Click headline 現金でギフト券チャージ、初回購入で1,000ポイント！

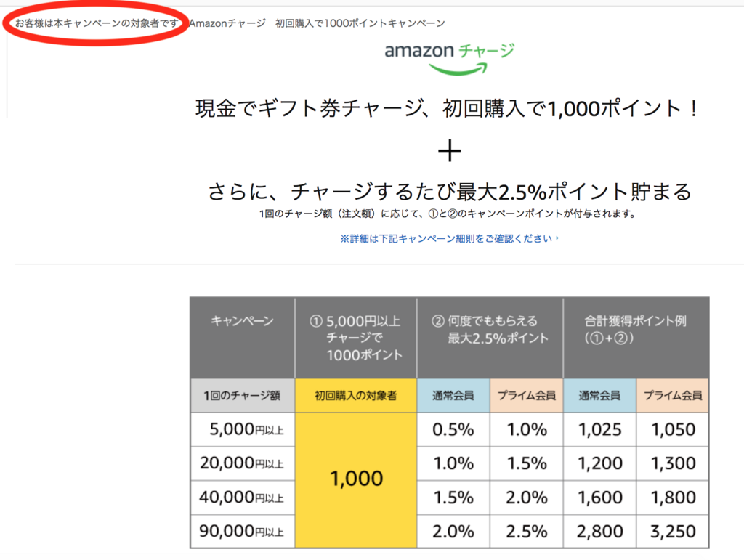click(447, 108)
